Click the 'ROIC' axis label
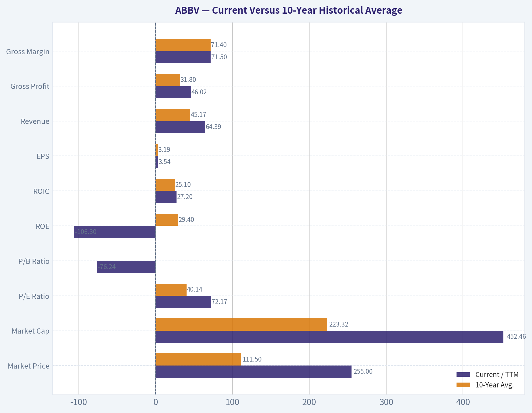The height and width of the screenshot is (413, 532). (x=41, y=191)
